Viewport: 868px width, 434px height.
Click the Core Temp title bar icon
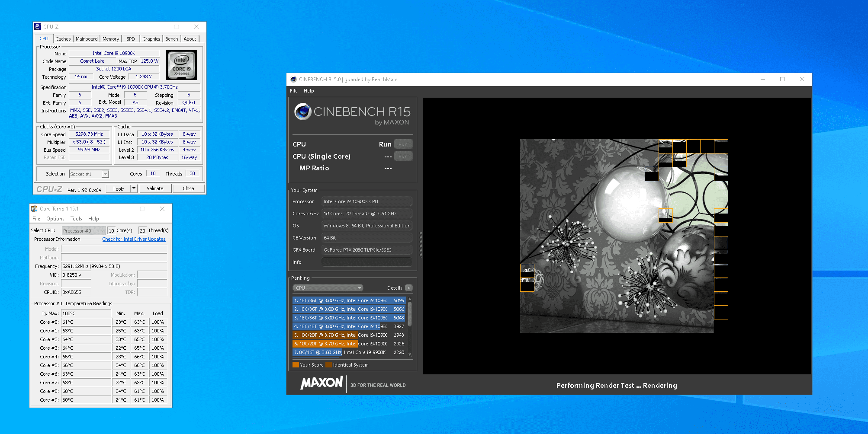34,209
